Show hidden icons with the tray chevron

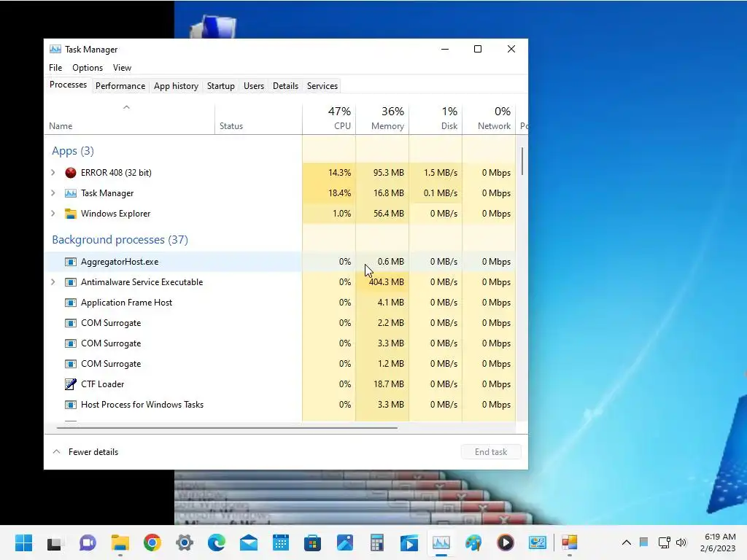coord(627,542)
